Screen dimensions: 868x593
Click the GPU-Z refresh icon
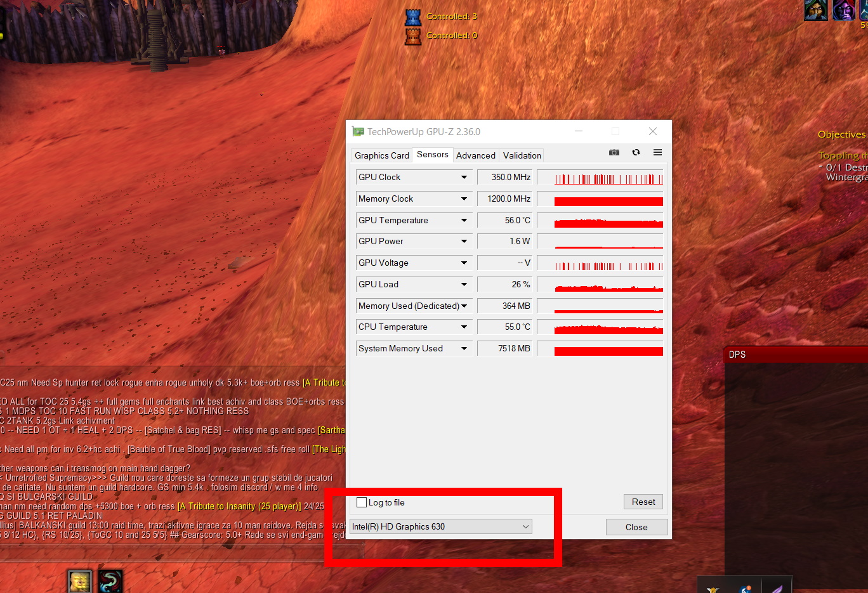pos(636,152)
